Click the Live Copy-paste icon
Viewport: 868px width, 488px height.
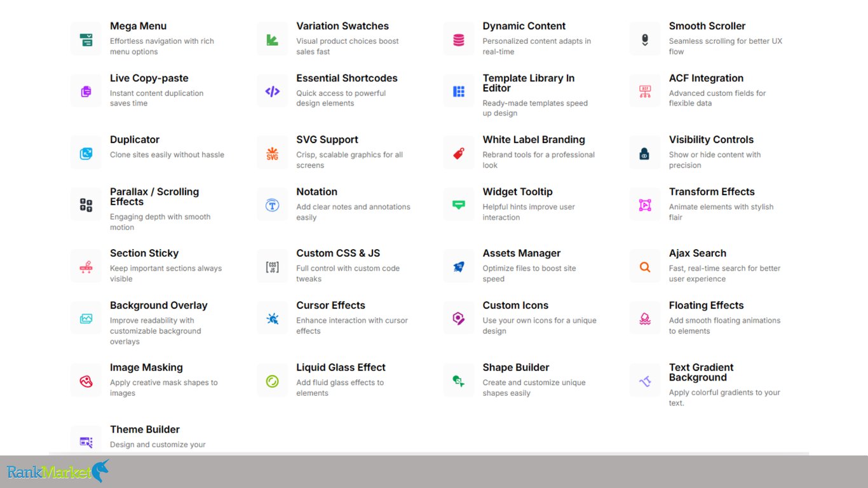tap(86, 91)
